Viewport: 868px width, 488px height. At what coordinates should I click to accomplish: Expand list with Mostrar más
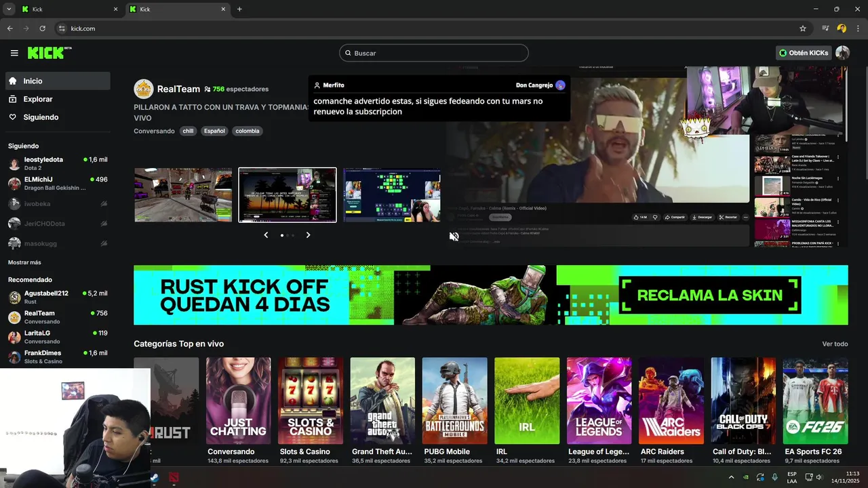click(x=24, y=262)
